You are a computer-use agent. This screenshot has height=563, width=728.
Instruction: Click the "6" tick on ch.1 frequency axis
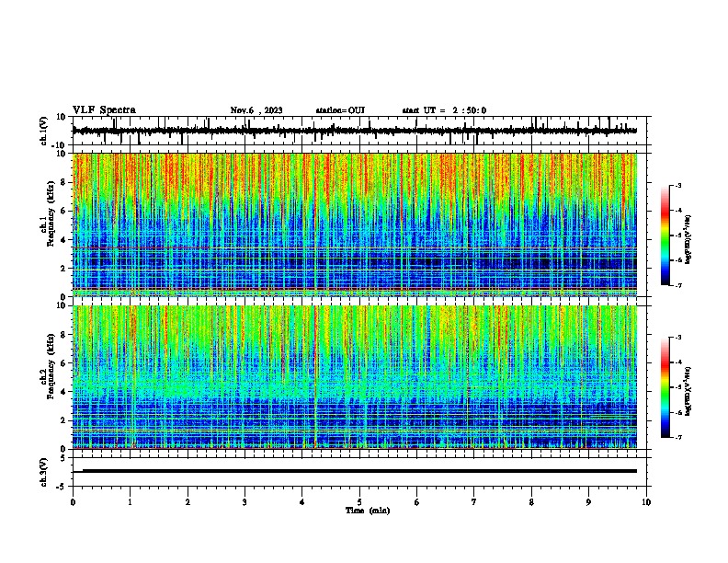pos(63,212)
